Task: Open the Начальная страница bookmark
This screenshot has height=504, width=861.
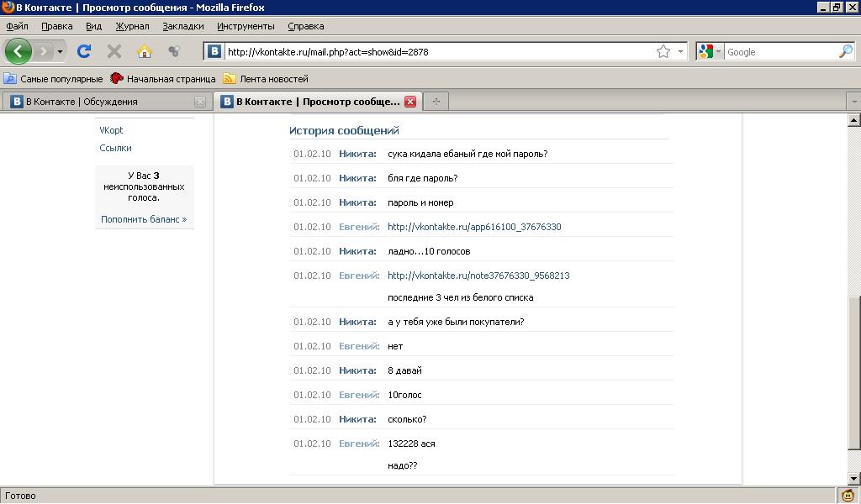Action: tap(162, 79)
